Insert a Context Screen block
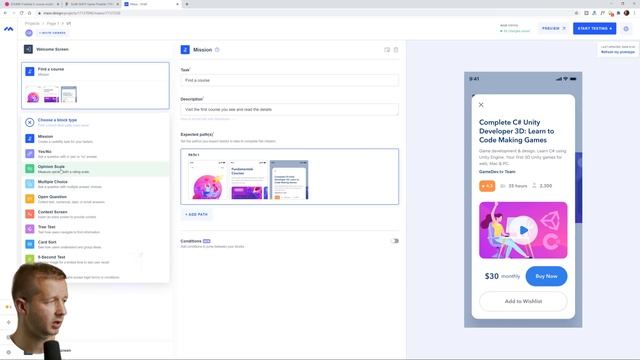This screenshot has width=640, height=360. click(95, 214)
